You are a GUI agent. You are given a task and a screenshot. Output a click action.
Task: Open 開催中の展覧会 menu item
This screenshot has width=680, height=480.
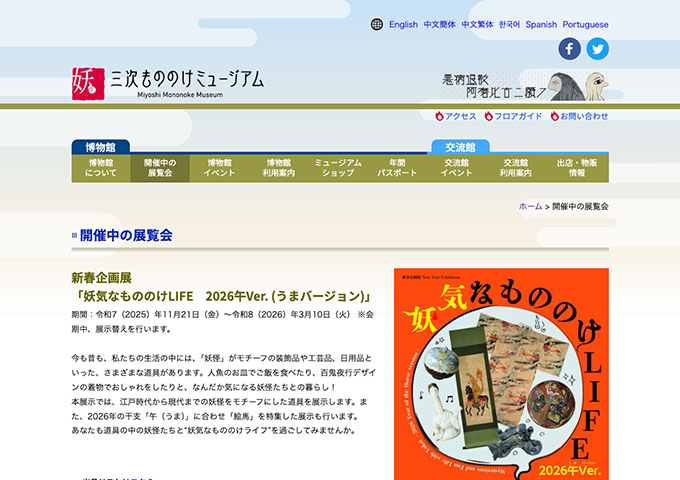click(160, 168)
